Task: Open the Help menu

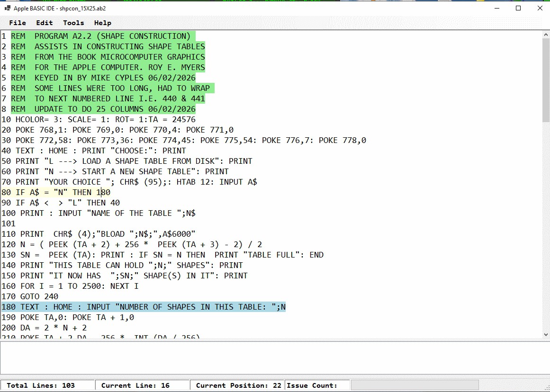Action: tap(102, 23)
